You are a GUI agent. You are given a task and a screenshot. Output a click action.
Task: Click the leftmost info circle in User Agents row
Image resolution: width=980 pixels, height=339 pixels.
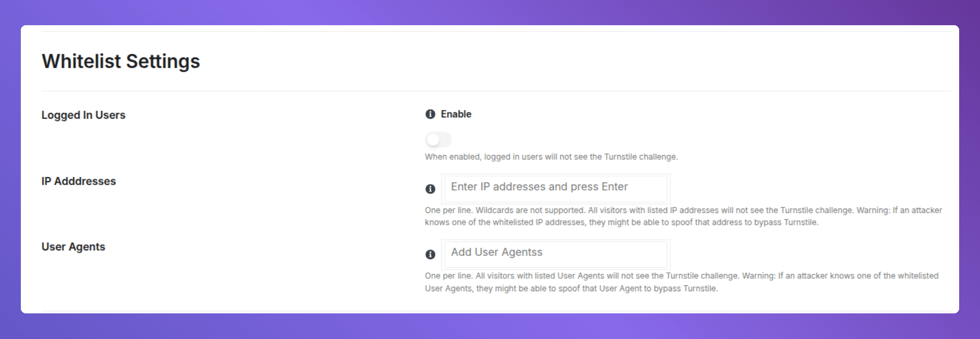point(430,255)
